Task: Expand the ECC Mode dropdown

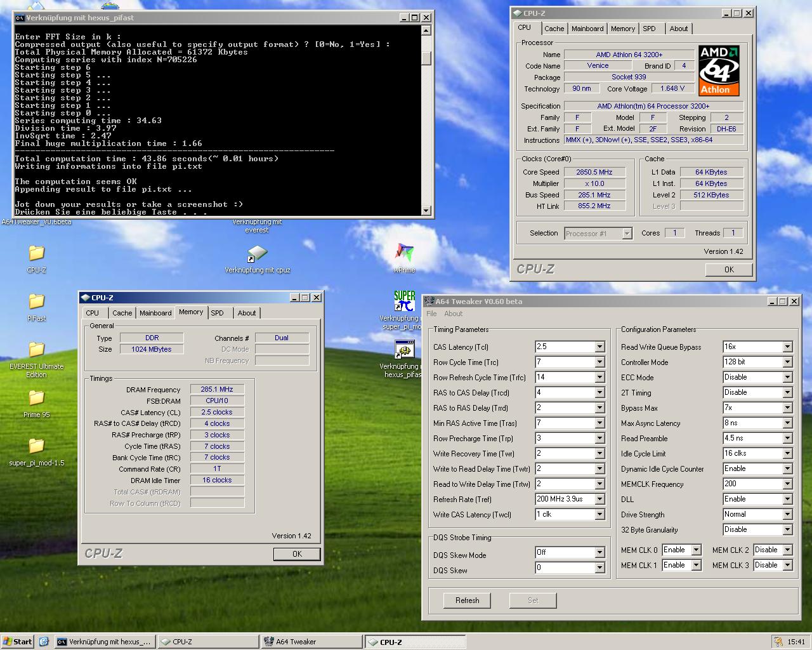Action: (x=787, y=378)
